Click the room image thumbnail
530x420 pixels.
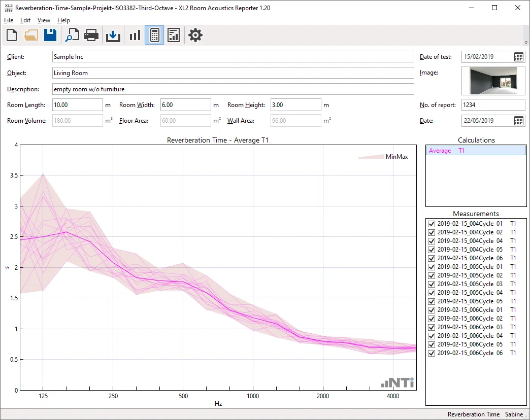click(493, 80)
